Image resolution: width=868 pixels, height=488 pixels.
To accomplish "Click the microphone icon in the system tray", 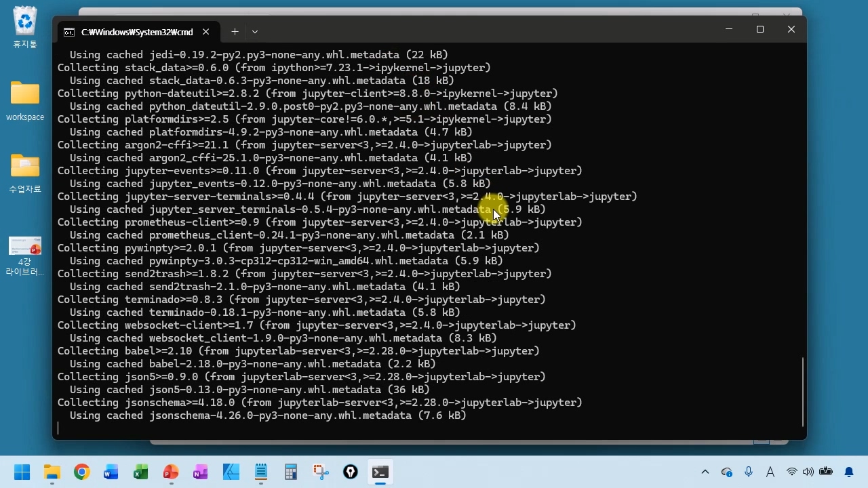I will click(x=749, y=472).
